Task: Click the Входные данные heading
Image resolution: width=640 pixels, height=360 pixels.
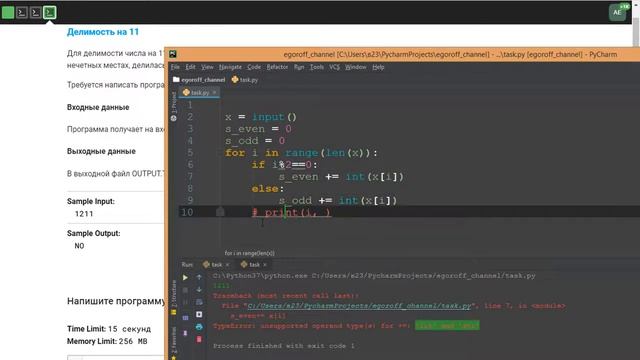Action: point(98,107)
